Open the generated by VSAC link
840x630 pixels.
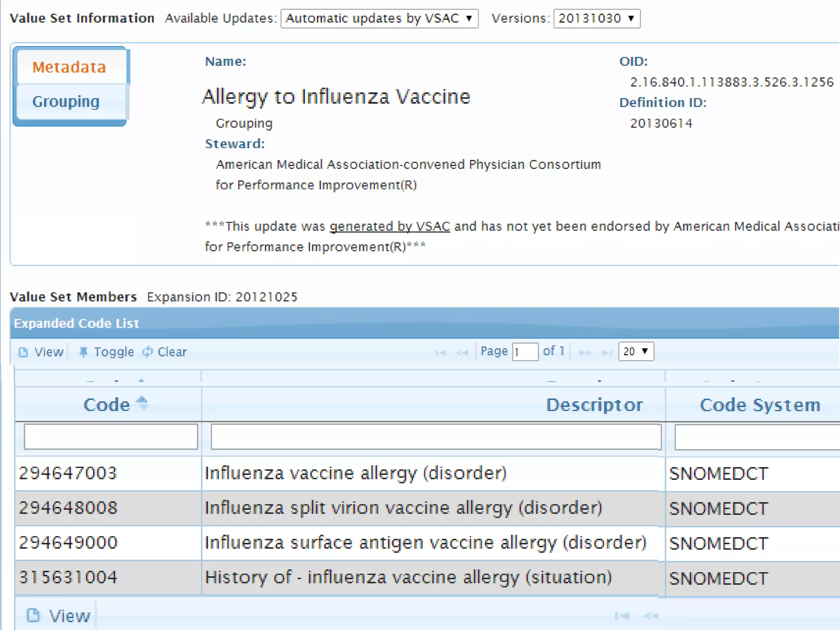(x=390, y=226)
